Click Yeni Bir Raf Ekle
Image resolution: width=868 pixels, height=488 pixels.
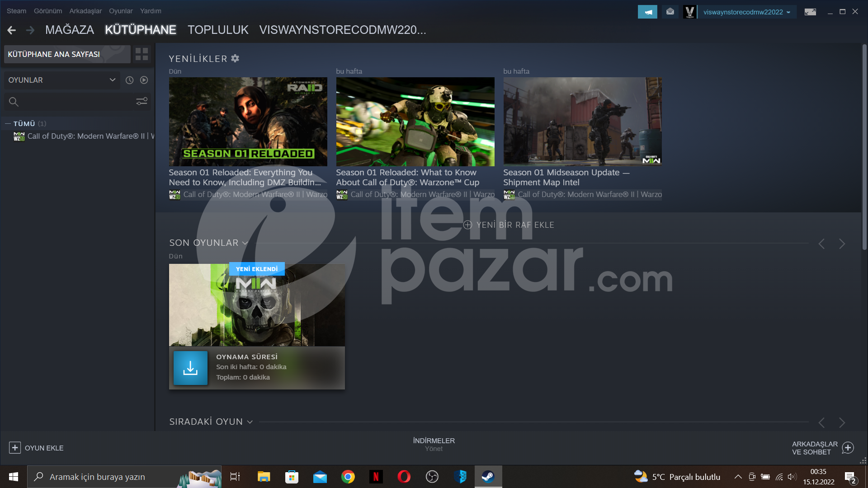coord(509,225)
